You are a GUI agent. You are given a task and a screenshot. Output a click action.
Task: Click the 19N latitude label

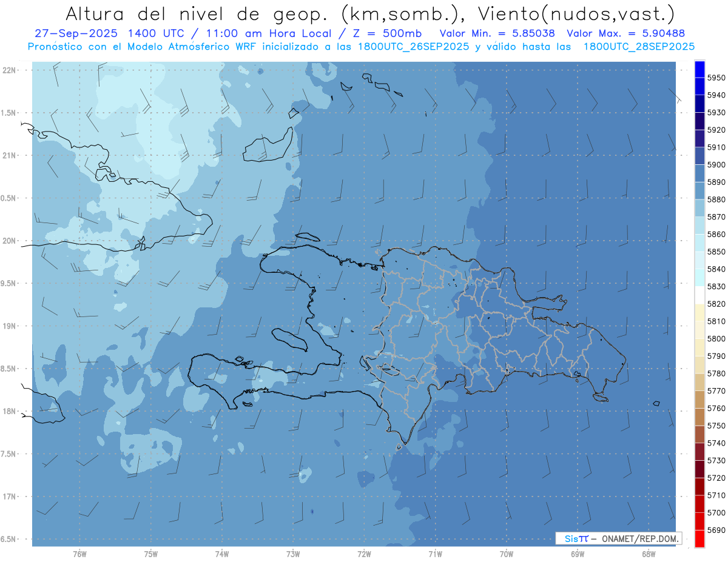click(x=9, y=326)
